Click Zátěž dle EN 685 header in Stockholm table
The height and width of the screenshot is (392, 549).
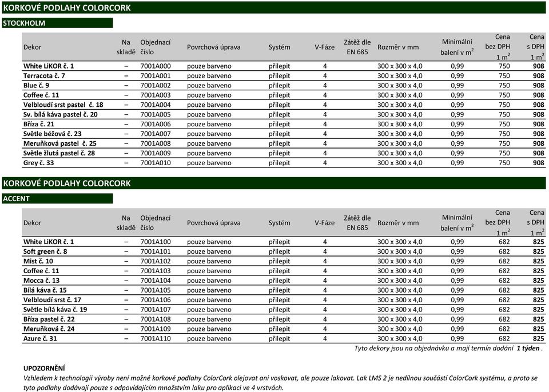click(357, 47)
